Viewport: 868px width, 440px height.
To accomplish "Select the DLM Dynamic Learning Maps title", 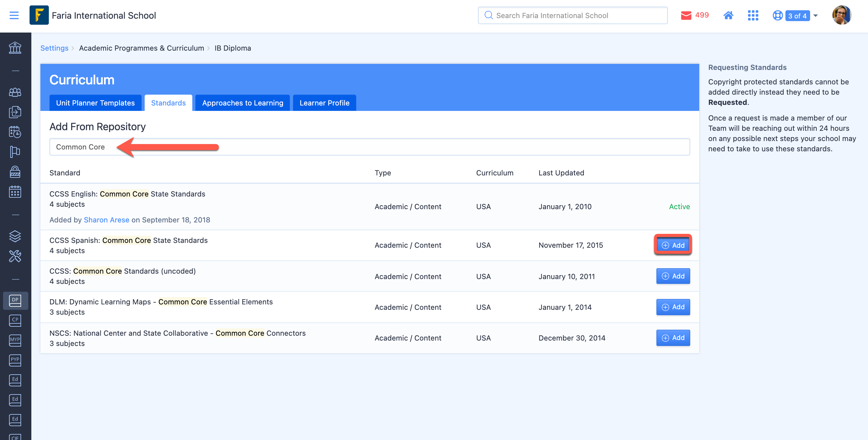I will click(x=161, y=302).
